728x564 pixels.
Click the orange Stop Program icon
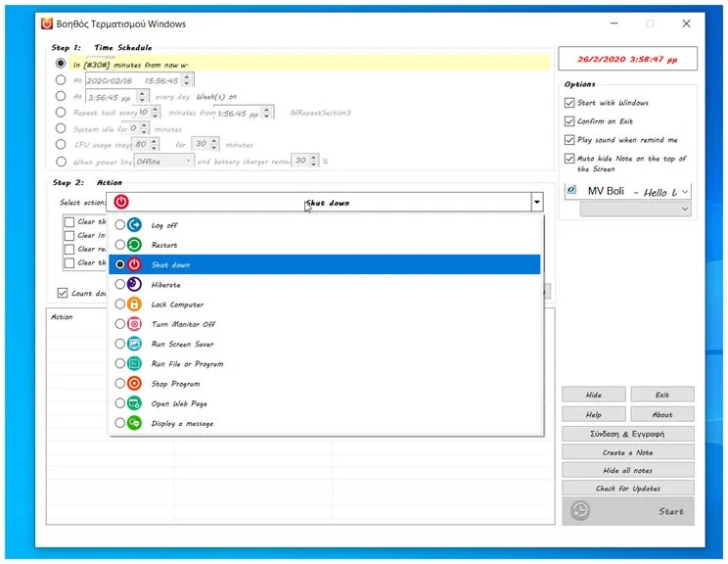point(134,383)
